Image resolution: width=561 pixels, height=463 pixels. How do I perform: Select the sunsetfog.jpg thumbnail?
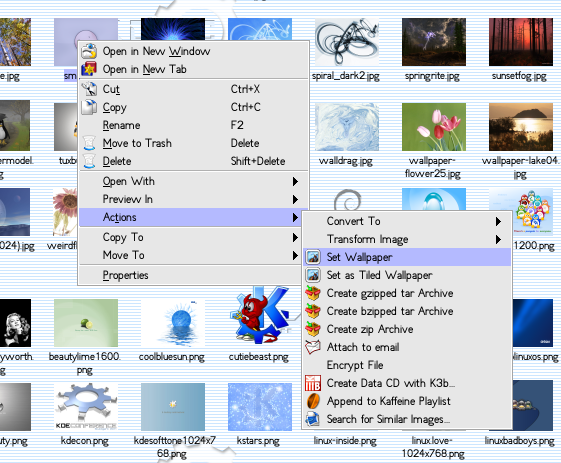[521, 42]
